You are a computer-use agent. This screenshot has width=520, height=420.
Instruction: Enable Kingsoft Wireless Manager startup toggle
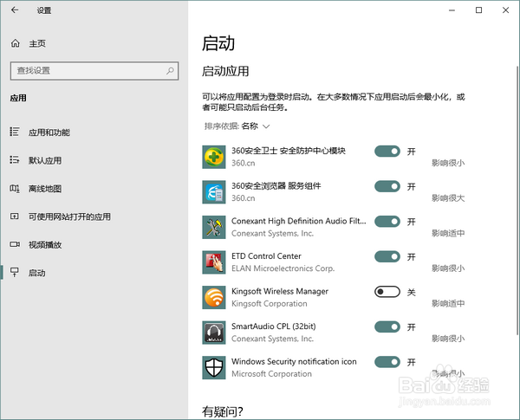point(387,292)
